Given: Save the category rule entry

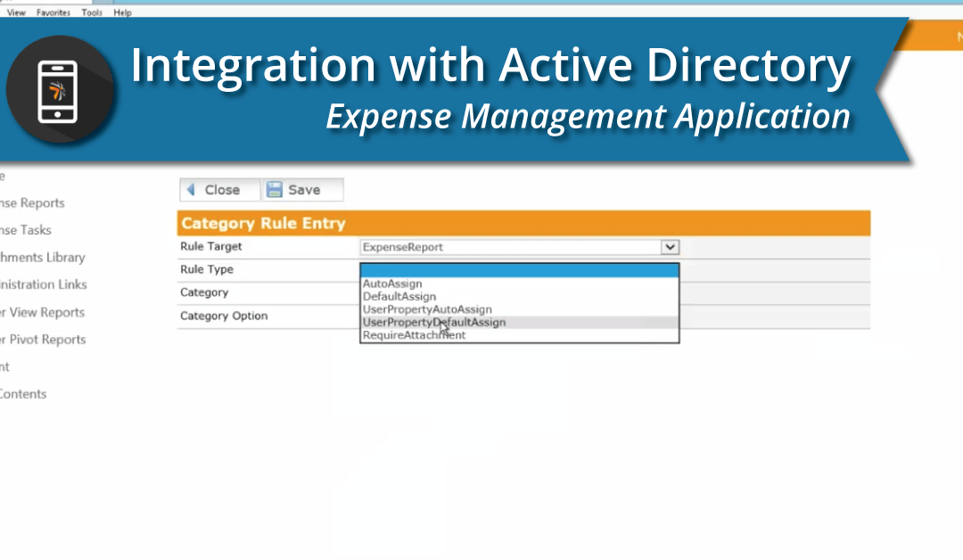Looking at the screenshot, I should click(x=303, y=190).
